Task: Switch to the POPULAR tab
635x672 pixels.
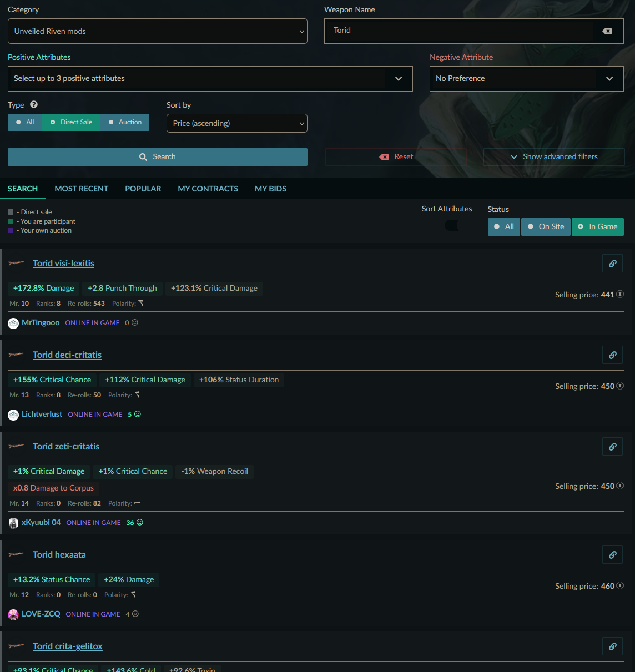Action: pos(143,189)
